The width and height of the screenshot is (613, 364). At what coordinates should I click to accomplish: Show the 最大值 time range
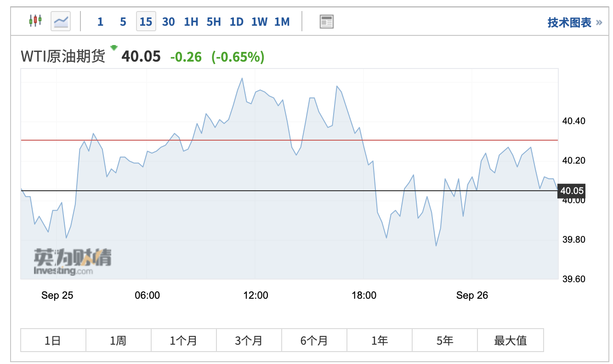(x=510, y=341)
